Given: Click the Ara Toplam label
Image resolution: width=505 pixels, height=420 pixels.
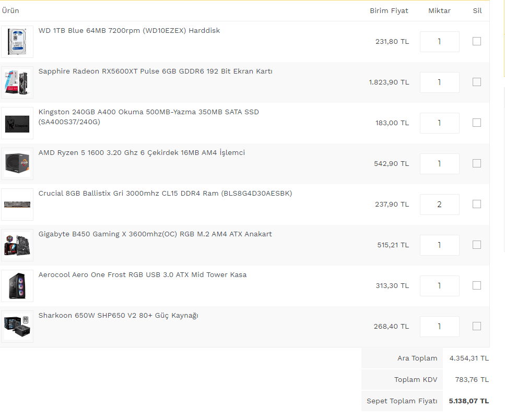Looking at the screenshot, I should pos(417,358).
